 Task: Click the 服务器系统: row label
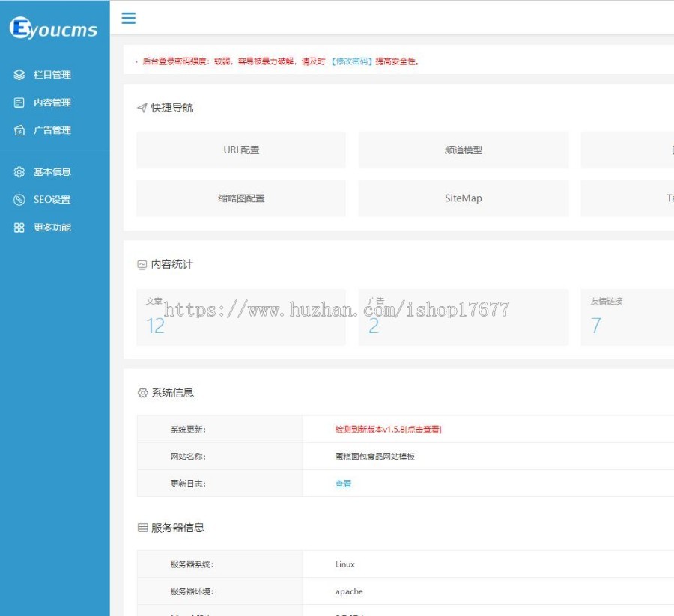click(x=192, y=564)
